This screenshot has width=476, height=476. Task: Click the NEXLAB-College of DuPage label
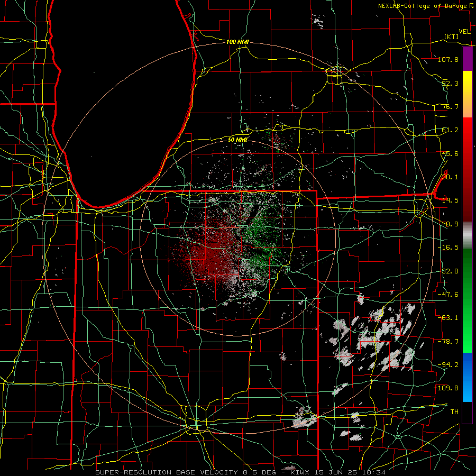tap(424, 6)
